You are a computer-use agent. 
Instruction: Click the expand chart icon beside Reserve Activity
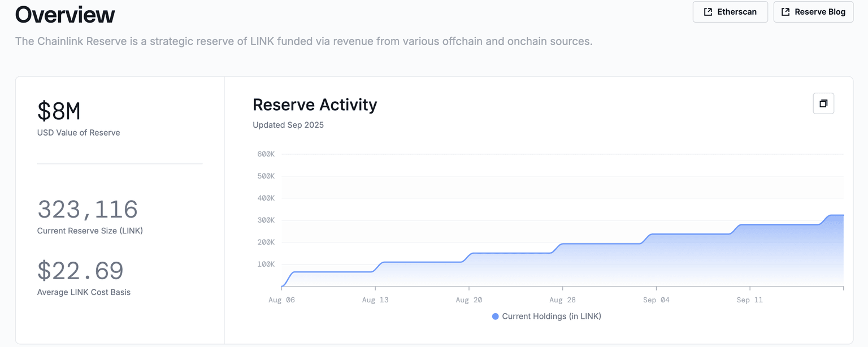(823, 103)
